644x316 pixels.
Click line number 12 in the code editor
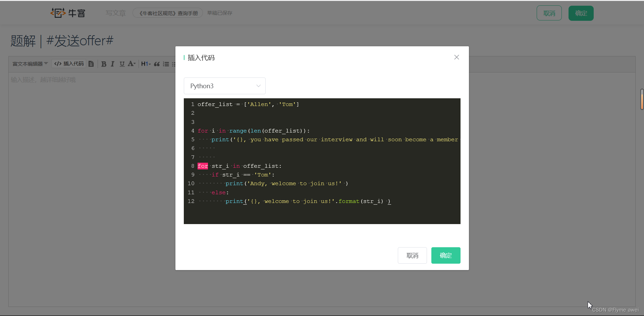[191, 201]
